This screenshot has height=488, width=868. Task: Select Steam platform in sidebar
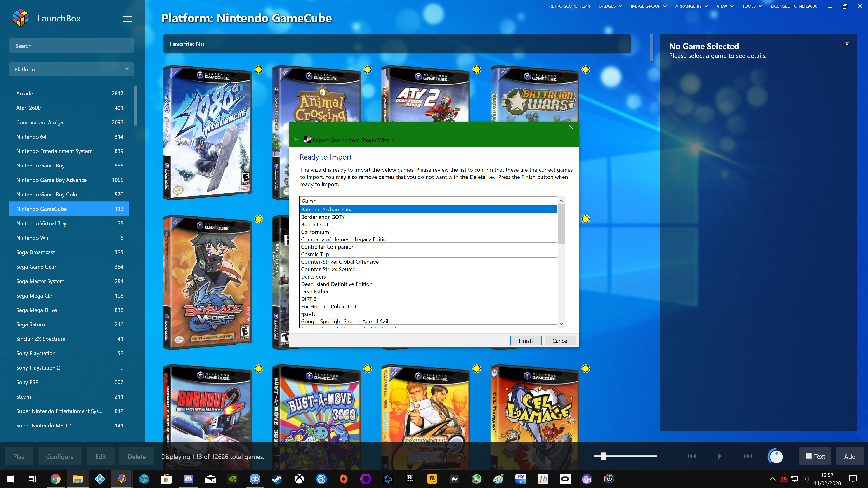[69, 397]
